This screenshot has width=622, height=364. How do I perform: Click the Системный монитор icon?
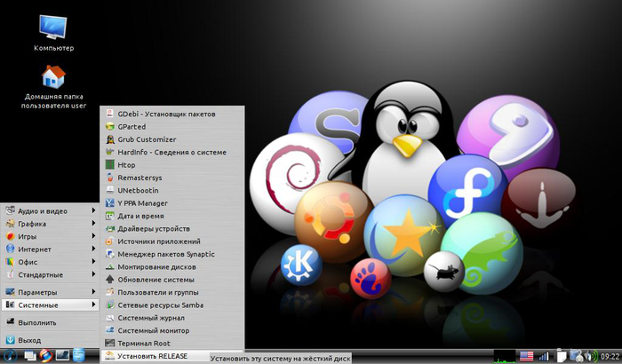pos(110,330)
